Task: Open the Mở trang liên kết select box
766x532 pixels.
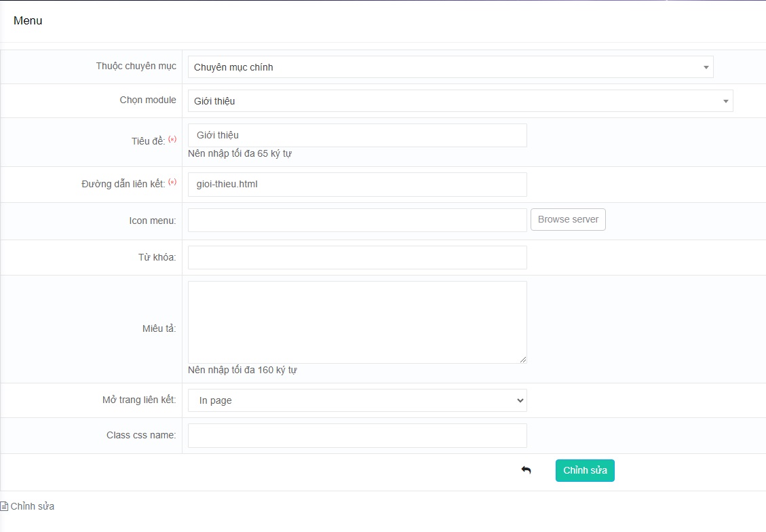Action: click(357, 400)
